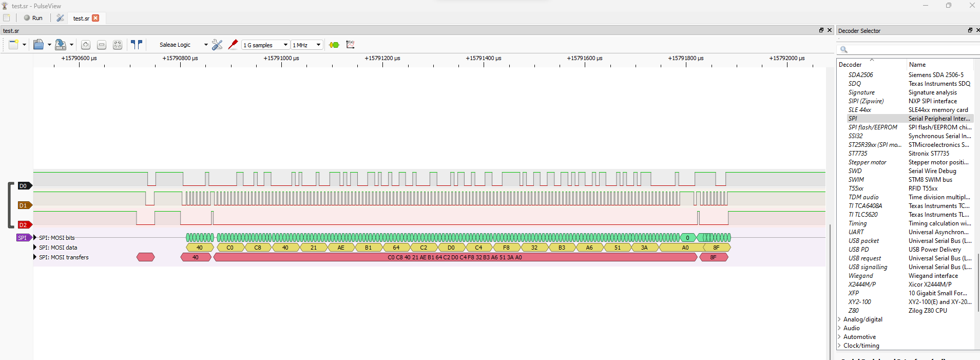The image size is (980, 360).
Task: Select the D0 channel label
Action: [x=24, y=186]
